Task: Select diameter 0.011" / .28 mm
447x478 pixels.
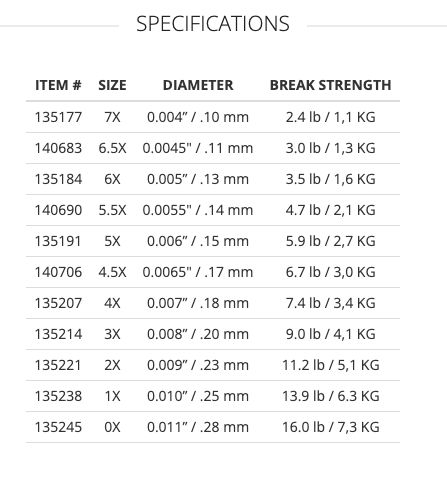Action: (x=198, y=427)
